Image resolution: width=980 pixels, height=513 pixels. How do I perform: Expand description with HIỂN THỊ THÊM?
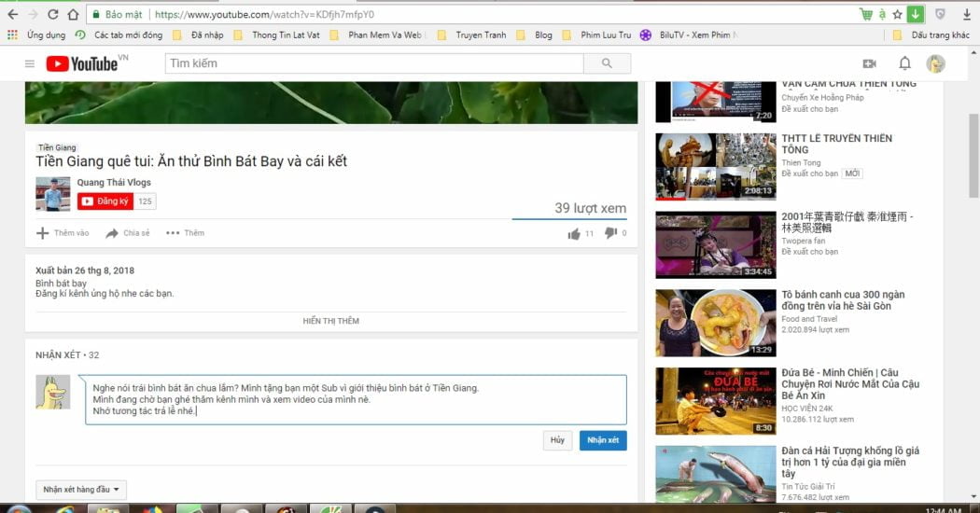coord(330,321)
